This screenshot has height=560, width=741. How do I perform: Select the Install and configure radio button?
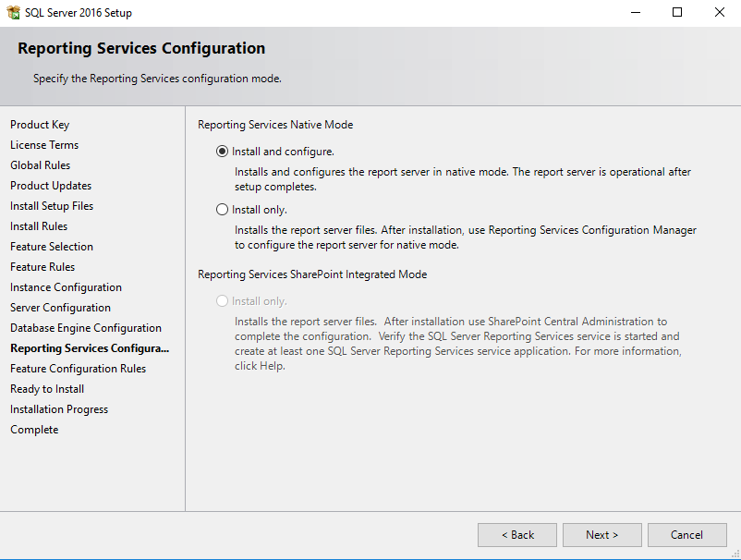[x=222, y=152]
